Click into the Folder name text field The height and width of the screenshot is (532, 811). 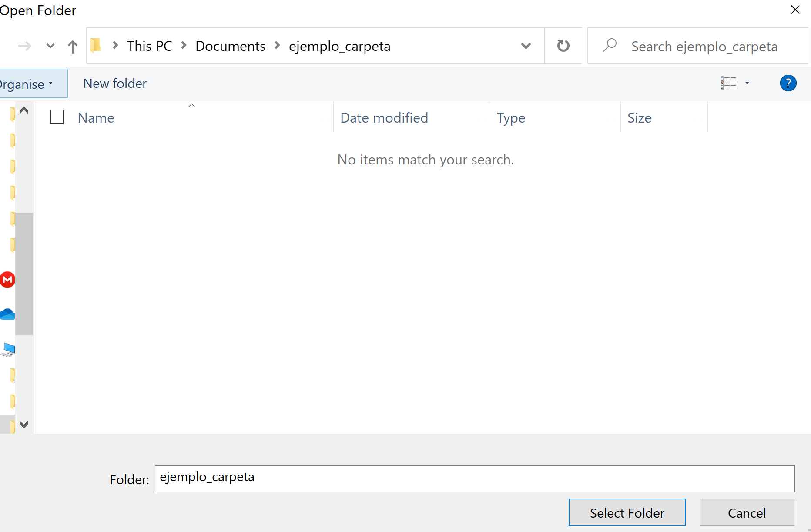pos(474,478)
